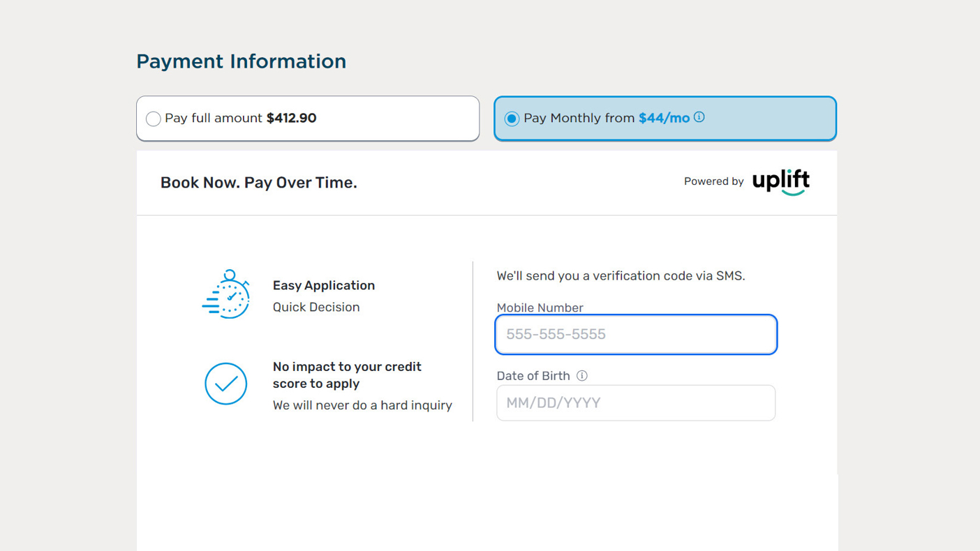Click the Date of Birth info icon
This screenshot has width=980, height=551.
[x=581, y=376]
